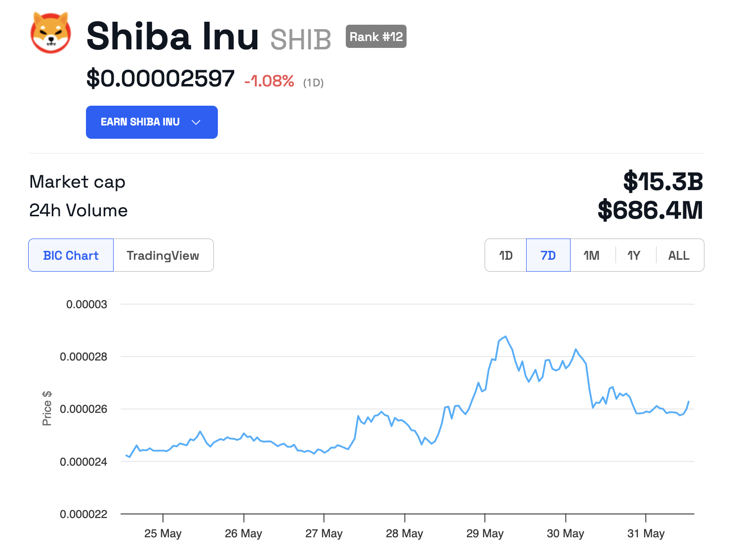Image resolution: width=741 pixels, height=560 pixels.
Task: Expand the Earn Shiba Inu chevron arrow
Action: (x=196, y=122)
